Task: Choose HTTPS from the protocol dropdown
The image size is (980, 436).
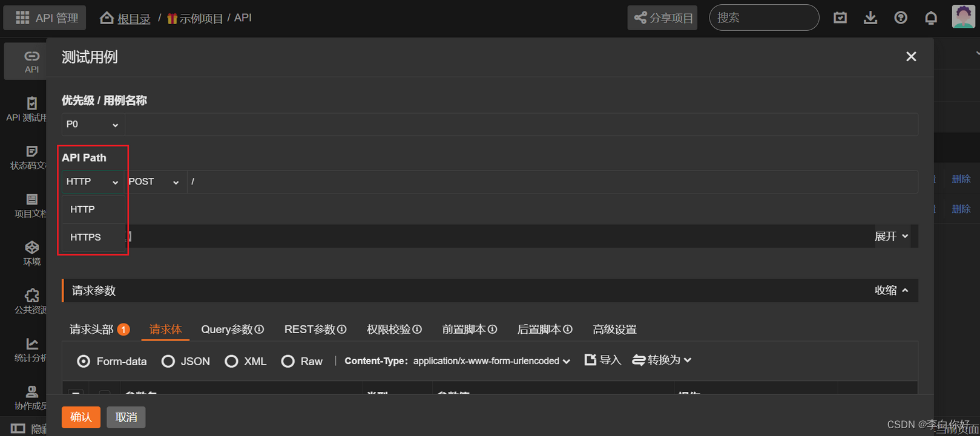Action: 85,237
